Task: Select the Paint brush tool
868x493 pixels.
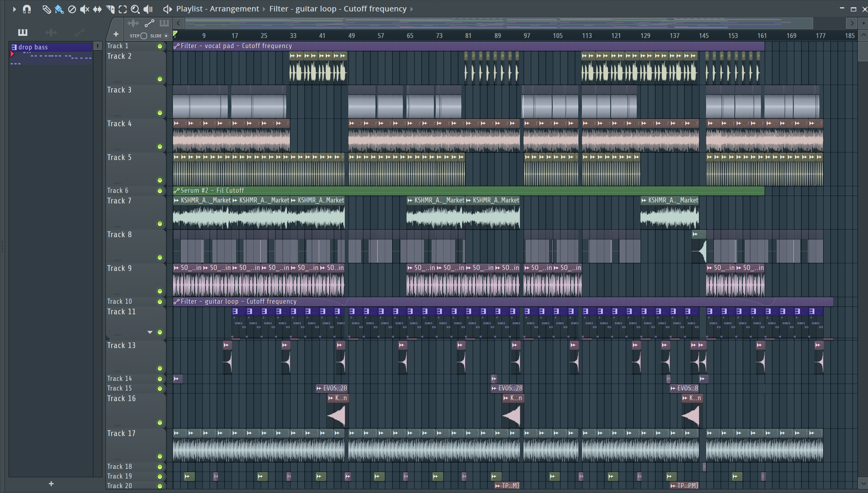Action: (x=59, y=9)
